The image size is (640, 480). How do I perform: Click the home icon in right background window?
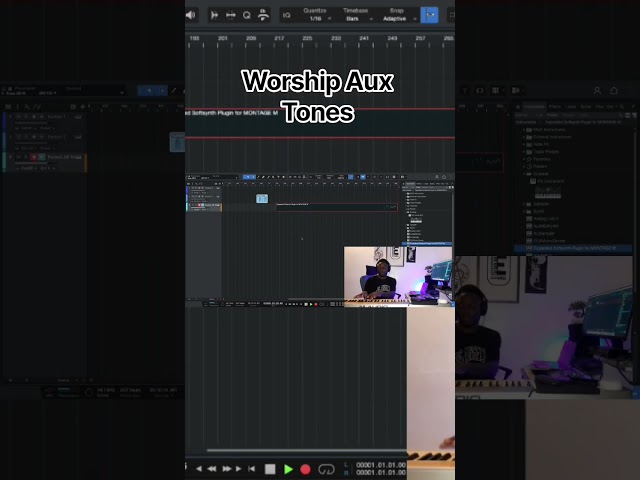(x=614, y=91)
